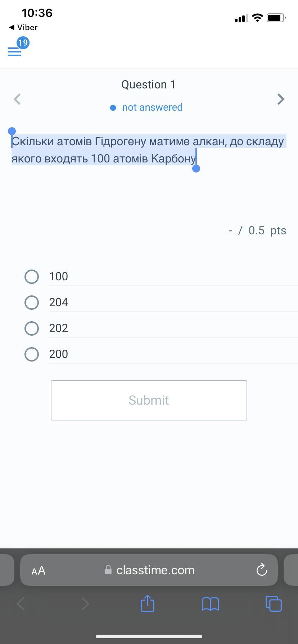The width and height of the screenshot is (298, 644).
Task: Select answer option 100
Action: 32,277
